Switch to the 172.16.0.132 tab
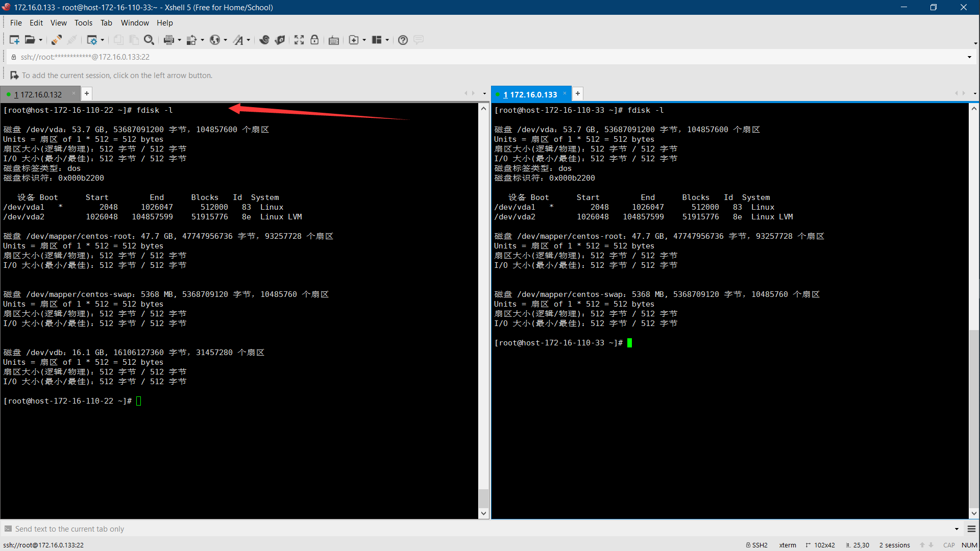The width and height of the screenshot is (980, 551). pyautogui.click(x=38, y=94)
